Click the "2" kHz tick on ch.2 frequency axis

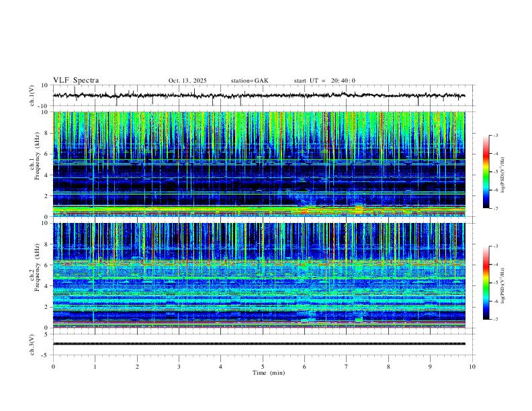pyautogui.click(x=46, y=307)
